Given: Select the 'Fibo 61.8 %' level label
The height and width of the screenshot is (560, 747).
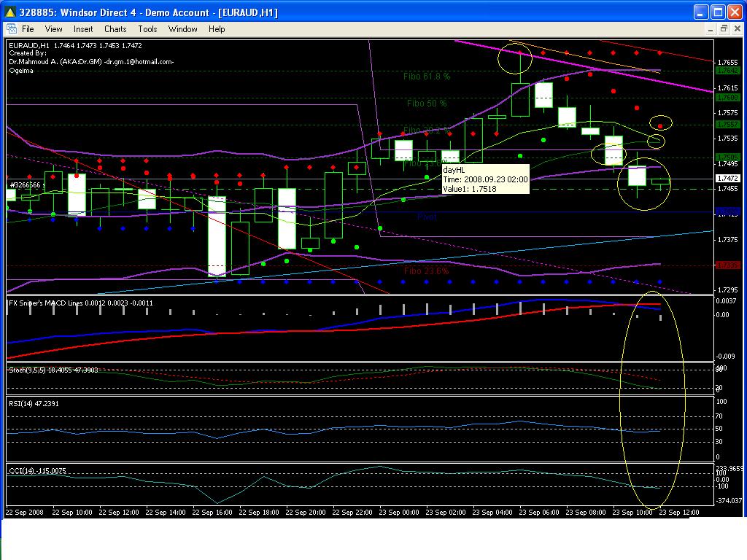Looking at the screenshot, I should [x=426, y=76].
